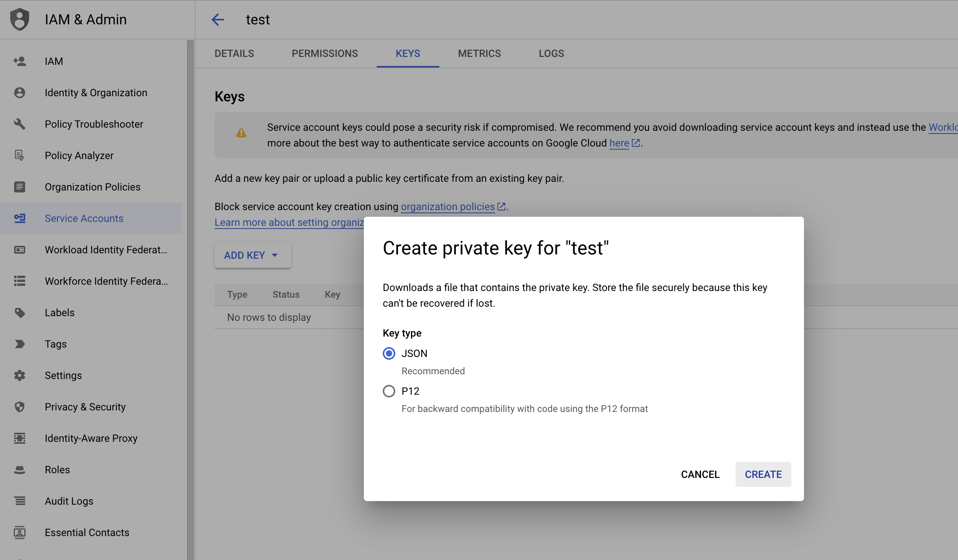Click the Workload Identity Federation card icon
The height and width of the screenshot is (560, 958).
point(20,250)
